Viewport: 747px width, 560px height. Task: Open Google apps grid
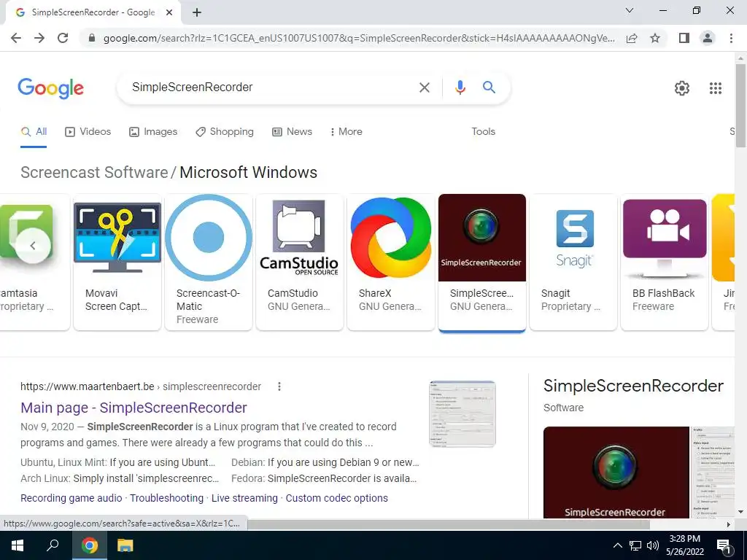coord(715,88)
